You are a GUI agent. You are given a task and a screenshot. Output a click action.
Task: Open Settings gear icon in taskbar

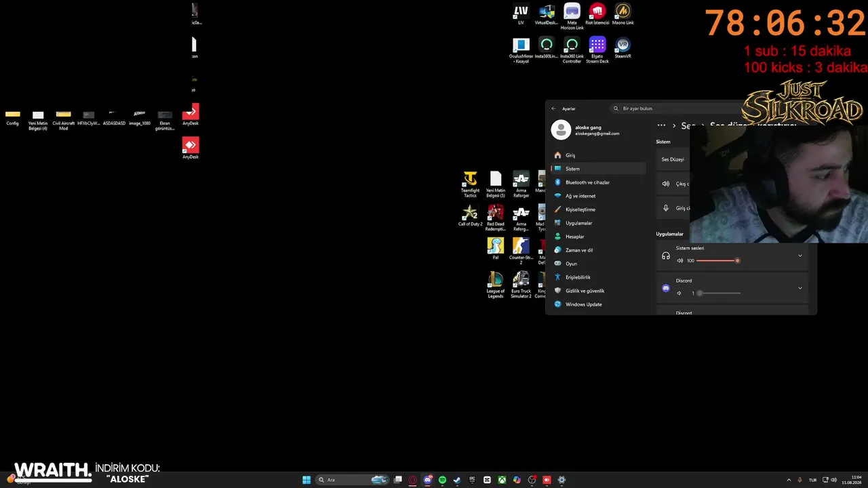561,480
